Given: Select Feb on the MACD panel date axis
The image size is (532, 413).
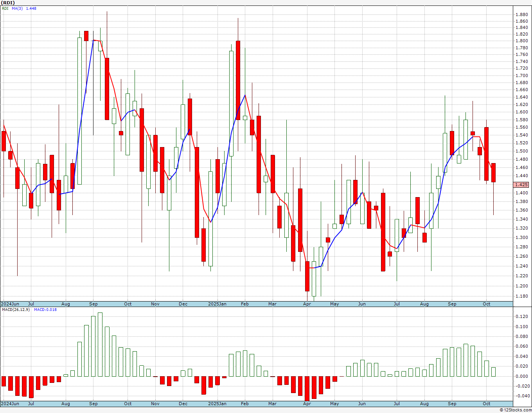Looking at the screenshot, I should [x=245, y=404].
